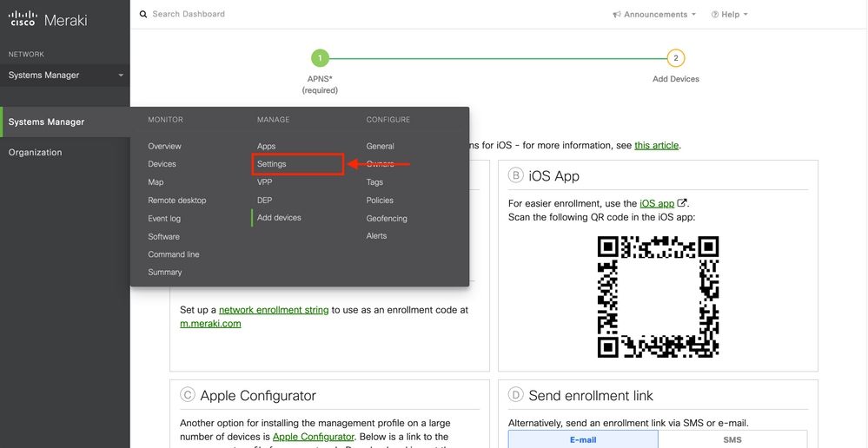Screen dimensions: 868x448
Task: Select Organization in the left sidebar
Action: (36, 153)
